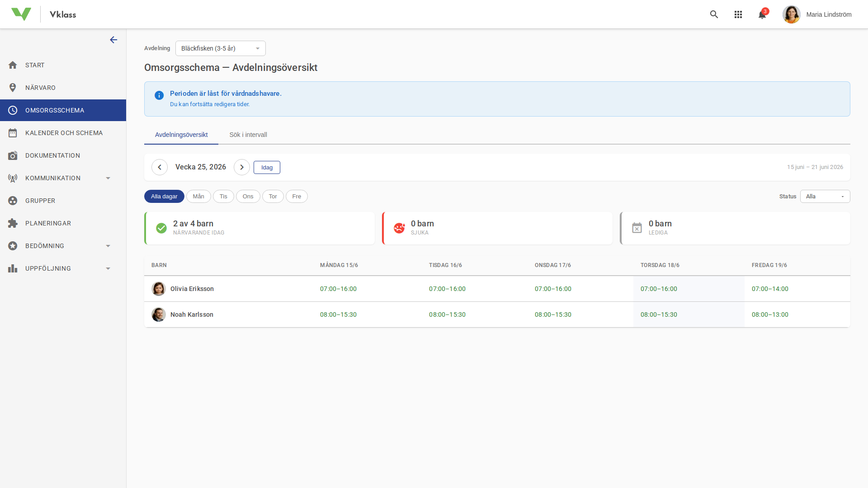Switch to Sök i intervall tab
Screen dimensions: 868x488
pos(248,135)
